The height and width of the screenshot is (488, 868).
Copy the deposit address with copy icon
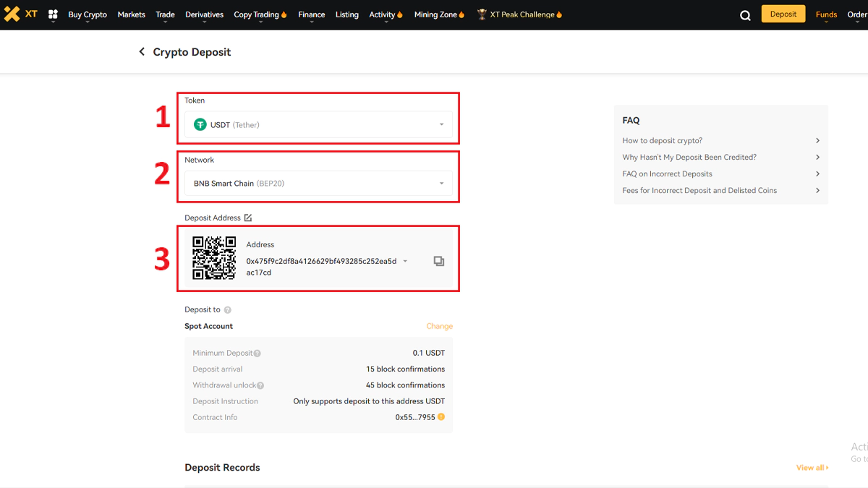pos(438,261)
